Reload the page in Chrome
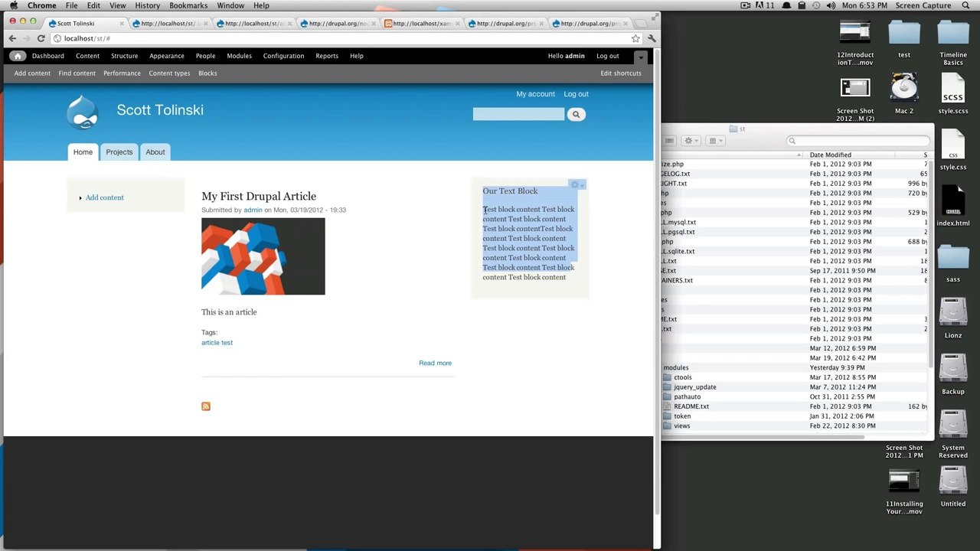 point(41,38)
